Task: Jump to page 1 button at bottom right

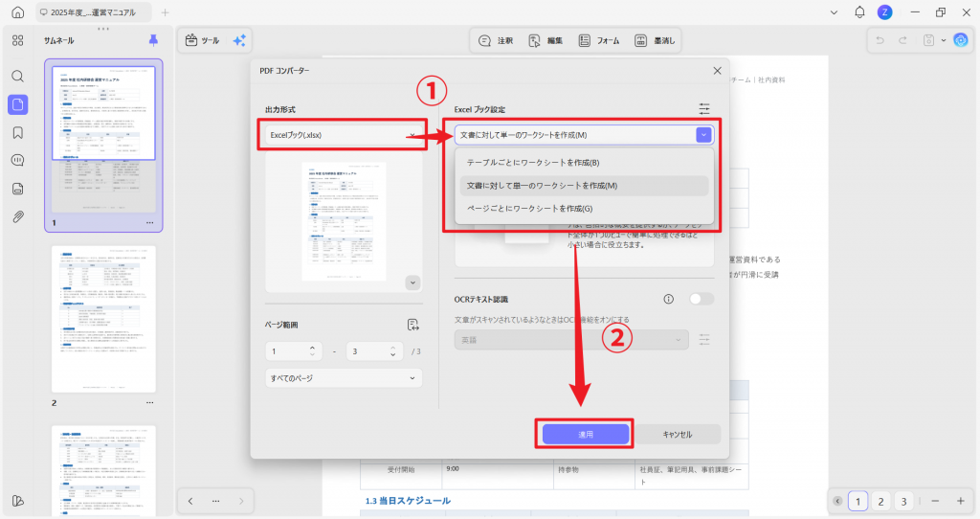Action: click(x=857, y=501)
